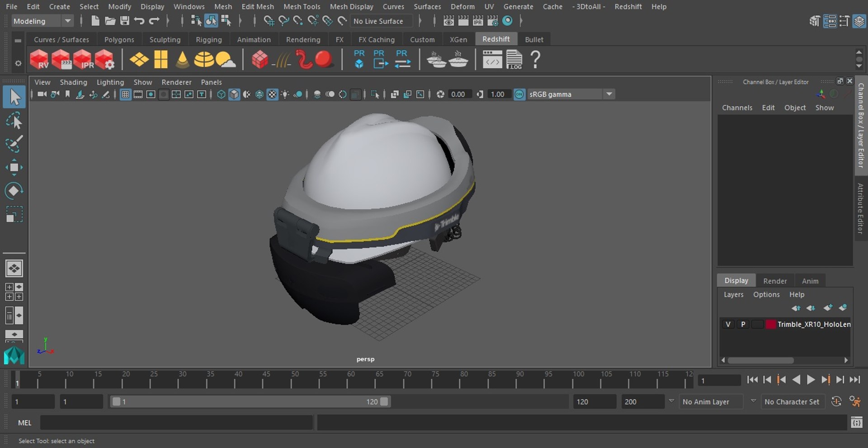Open shelf options gear menu
This screenshot has width=868, height=448.
[x=18, y=63]
